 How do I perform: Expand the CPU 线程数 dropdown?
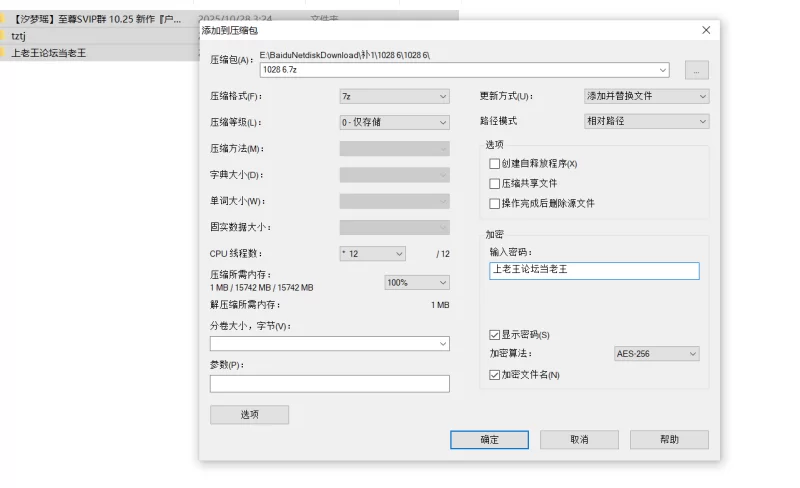point(372,254)
